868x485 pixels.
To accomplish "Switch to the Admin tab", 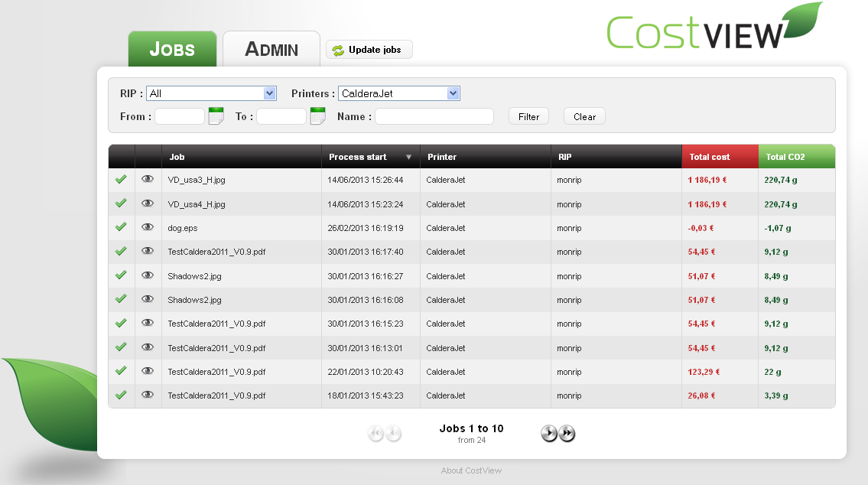I will coord(271,50).
